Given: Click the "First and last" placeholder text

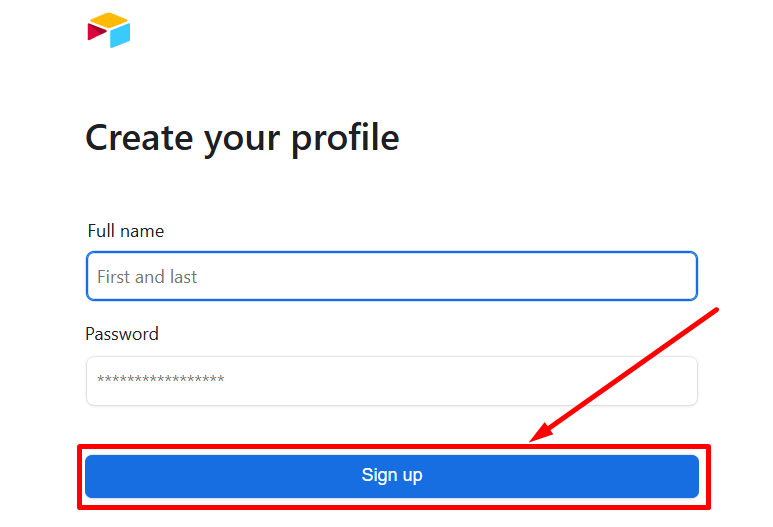Looking at the screenshot, I should [147, 277].
